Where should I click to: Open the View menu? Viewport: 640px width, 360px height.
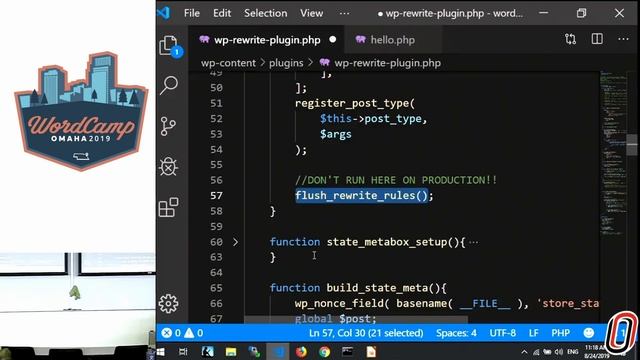[311, 13]
